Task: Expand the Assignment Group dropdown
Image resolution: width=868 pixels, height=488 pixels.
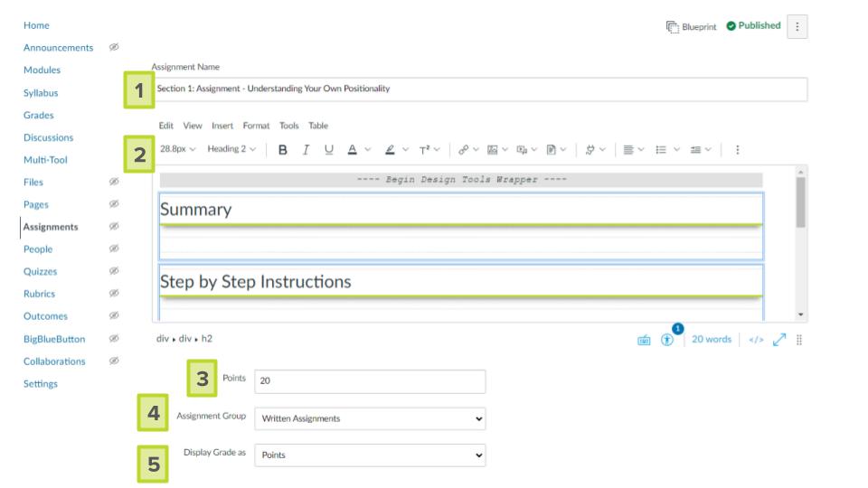Action: (x=369, y=418)
